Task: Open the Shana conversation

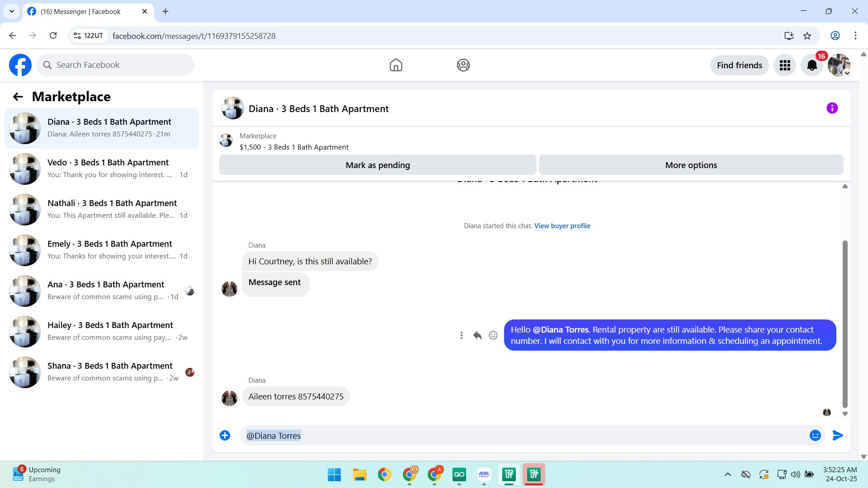Action: click(102, 372)
